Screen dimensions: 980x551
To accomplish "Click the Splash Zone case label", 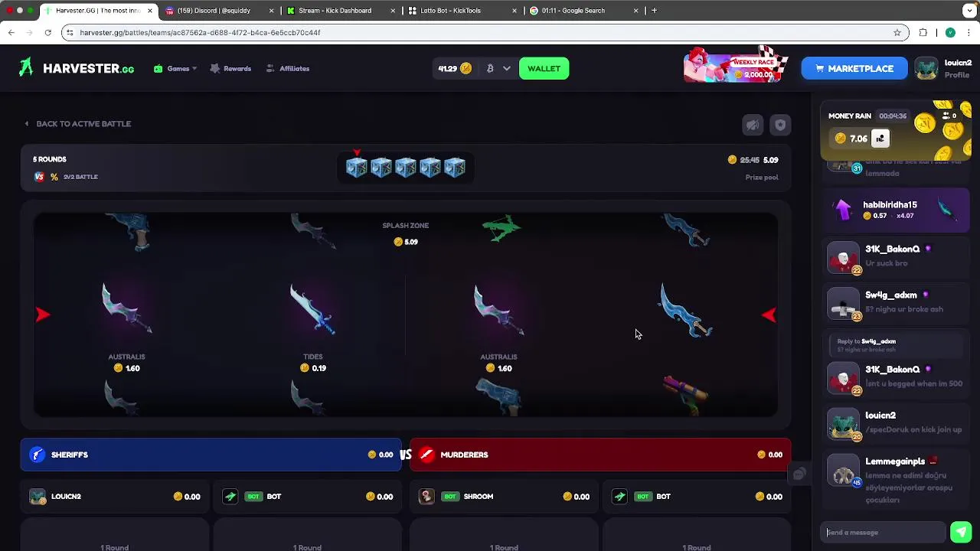I will (406, 226).
